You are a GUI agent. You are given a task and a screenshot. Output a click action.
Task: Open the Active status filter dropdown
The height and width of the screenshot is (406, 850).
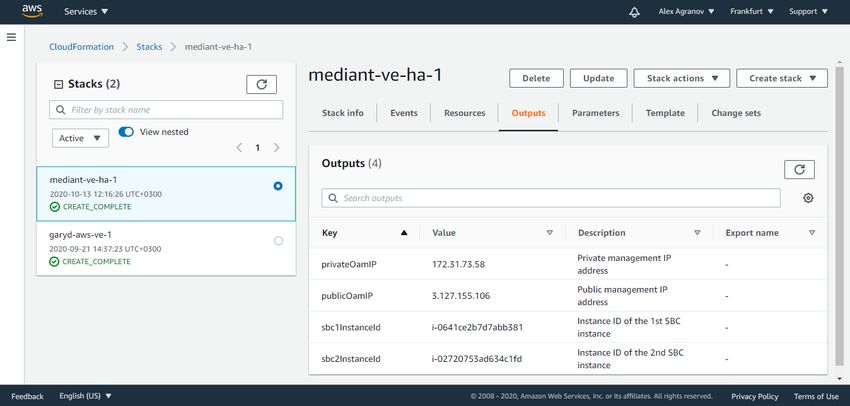(x=81, y=138)
